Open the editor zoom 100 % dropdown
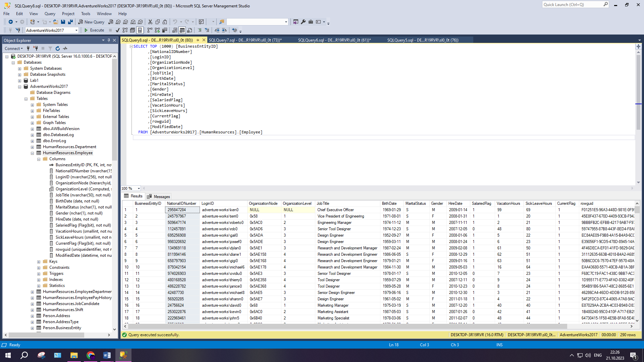The width and height of the screenshot is (644, 362). point(139,189)
